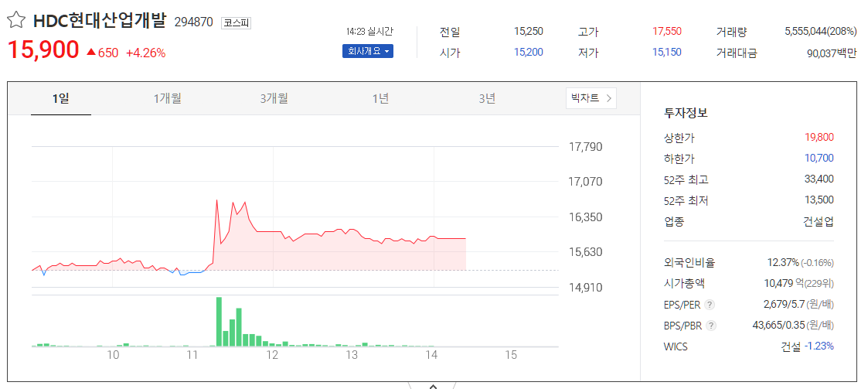
Task: Switch chart to the 1년 tab
Action: click(380, 98)
